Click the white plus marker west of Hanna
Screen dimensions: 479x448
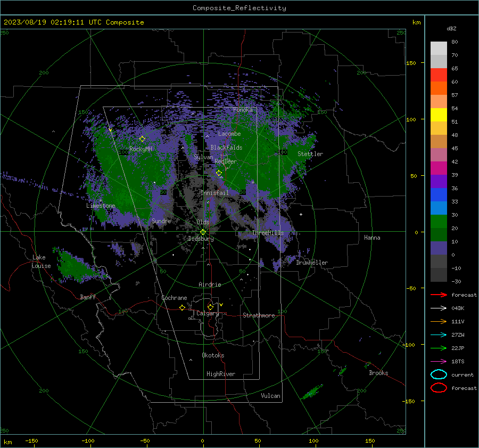tap(301, 214)
